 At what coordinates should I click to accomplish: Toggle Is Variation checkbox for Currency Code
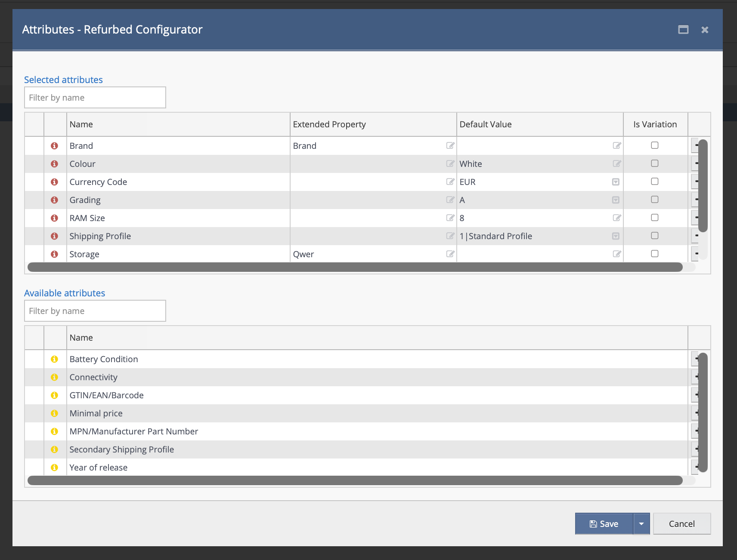click(655, 182)
